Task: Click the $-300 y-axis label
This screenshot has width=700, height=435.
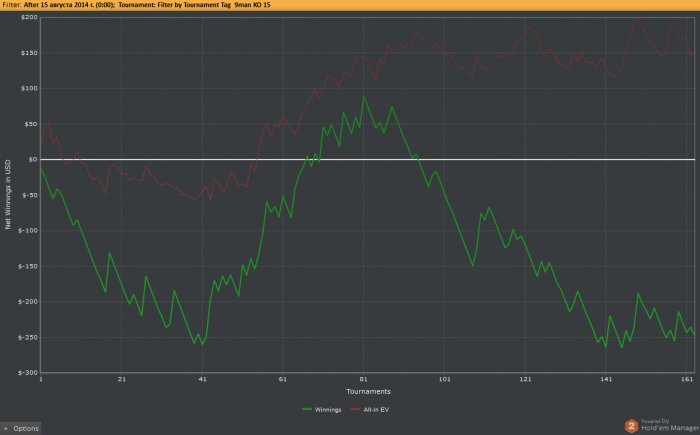Action: 28,372
